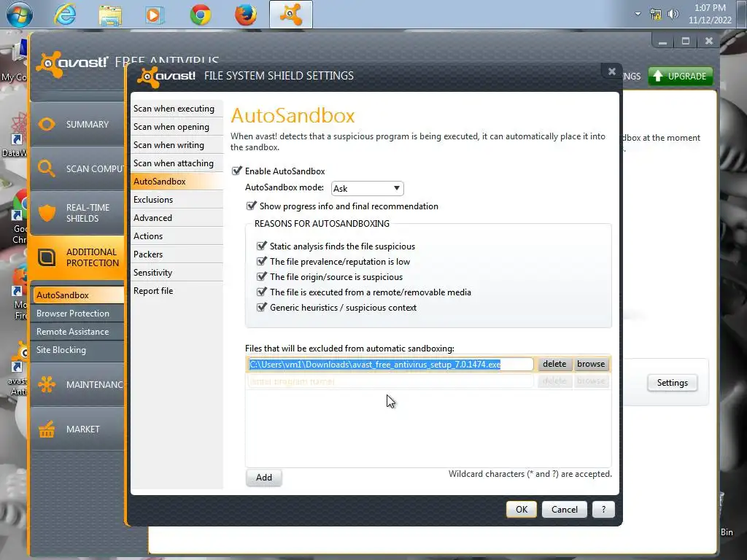Delete the avast_free_antivirus_setup exclusion entry
The image size is (747, 560).
(554, 364)
